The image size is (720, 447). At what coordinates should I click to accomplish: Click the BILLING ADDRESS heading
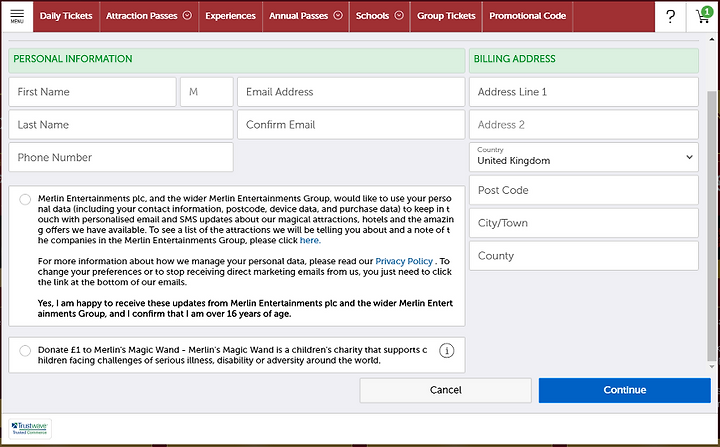[x=514, y=59]
